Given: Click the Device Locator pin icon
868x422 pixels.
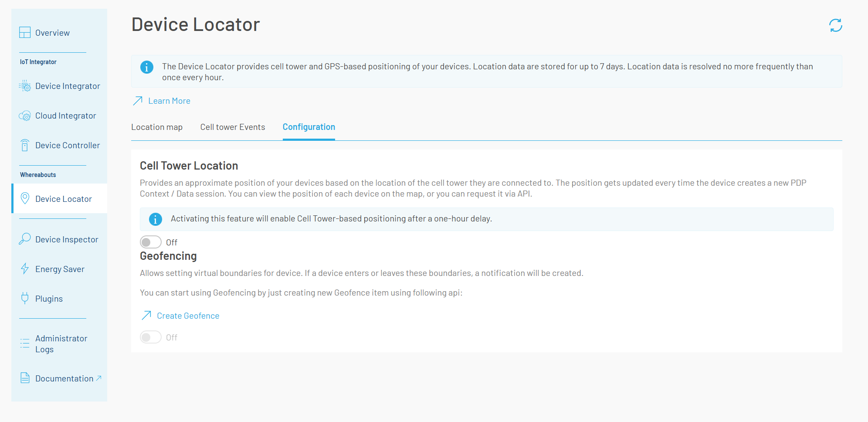Looking at the screenshot, I should click(25, 199).
